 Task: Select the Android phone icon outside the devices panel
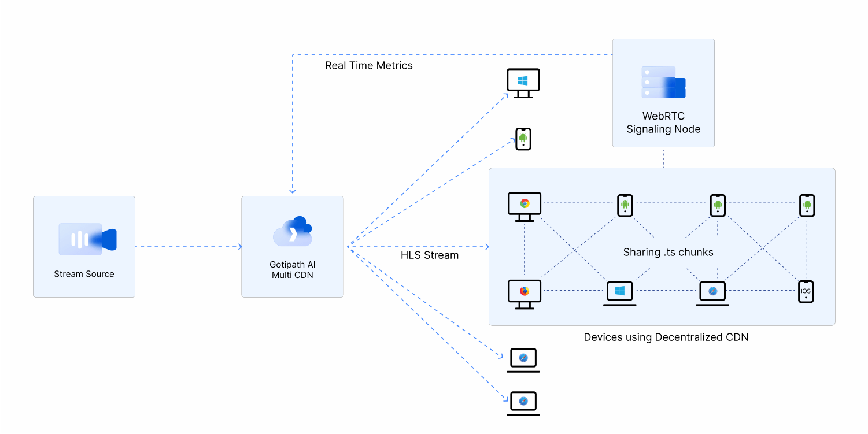[x=522, y=139]
